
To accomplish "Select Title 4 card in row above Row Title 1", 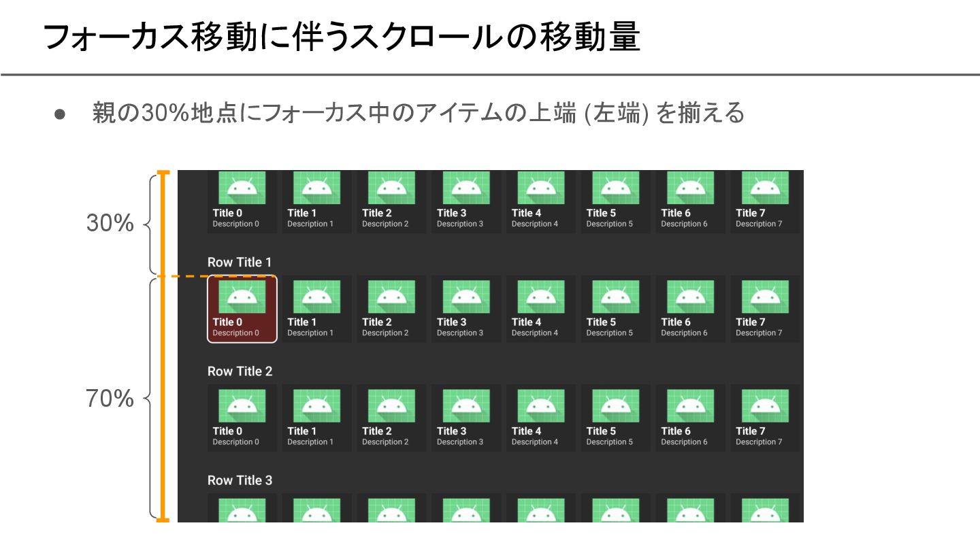I will [541, 202].
